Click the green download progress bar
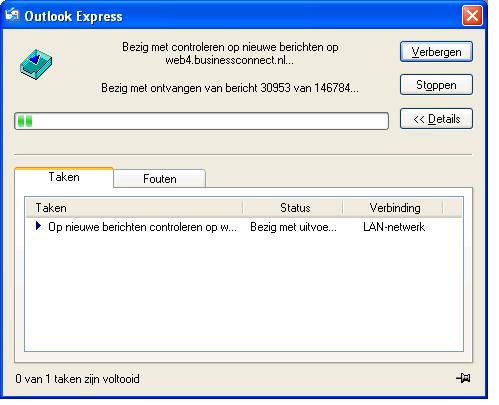 (201, 121)
